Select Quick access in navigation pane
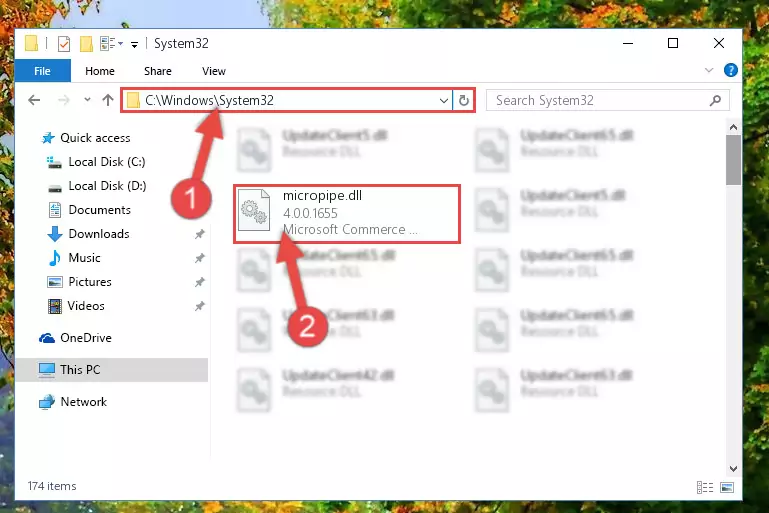The width and height of the screenshot is (769, 513). (95, 138)
